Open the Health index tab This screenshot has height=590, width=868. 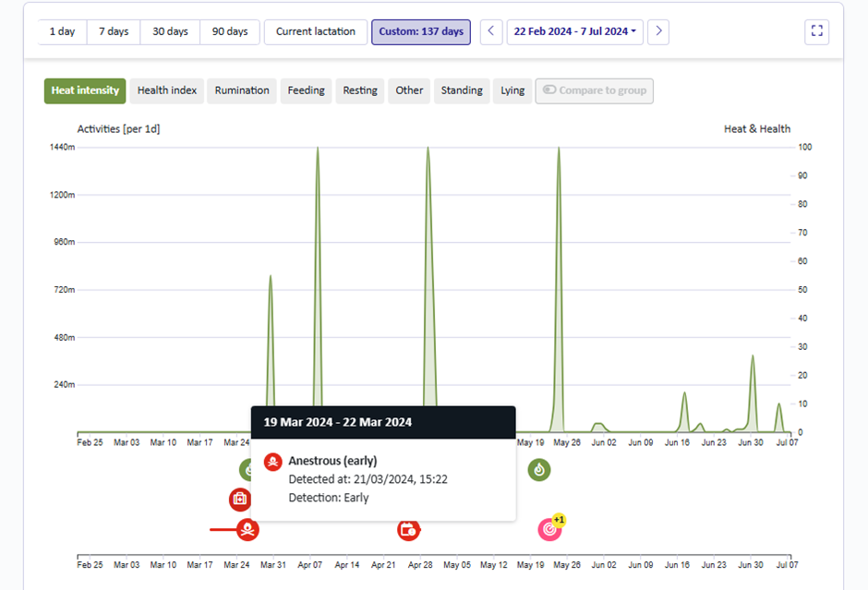coord(166,90)
